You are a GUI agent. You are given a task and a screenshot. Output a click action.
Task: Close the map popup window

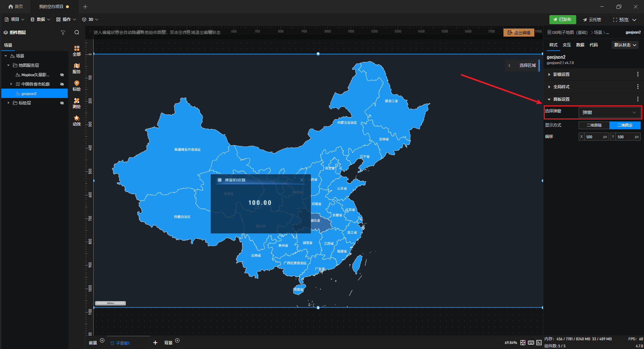pyautogui.click(x=302, y=180)
